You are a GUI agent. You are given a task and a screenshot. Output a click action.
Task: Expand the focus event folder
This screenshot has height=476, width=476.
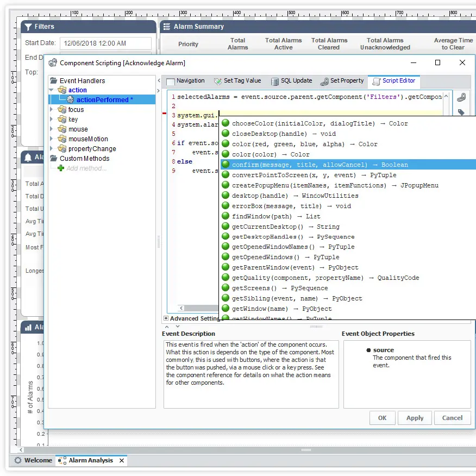tap(52, 110)
